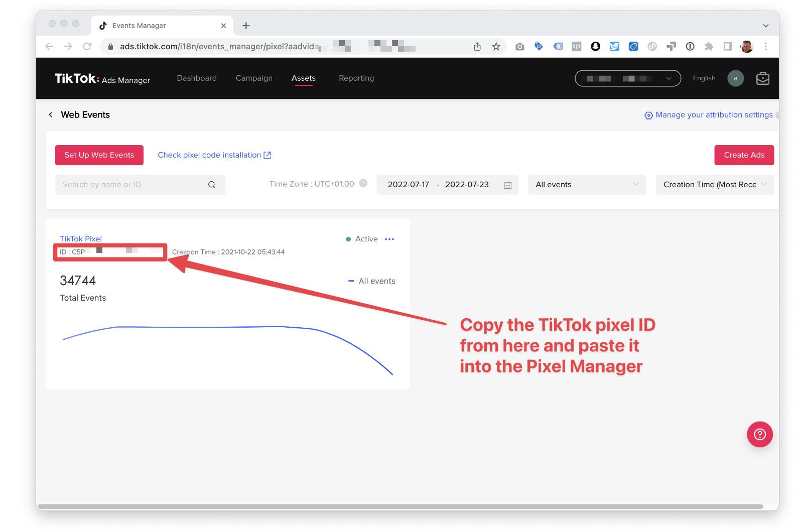Go back from Web Events

point(51,115)
